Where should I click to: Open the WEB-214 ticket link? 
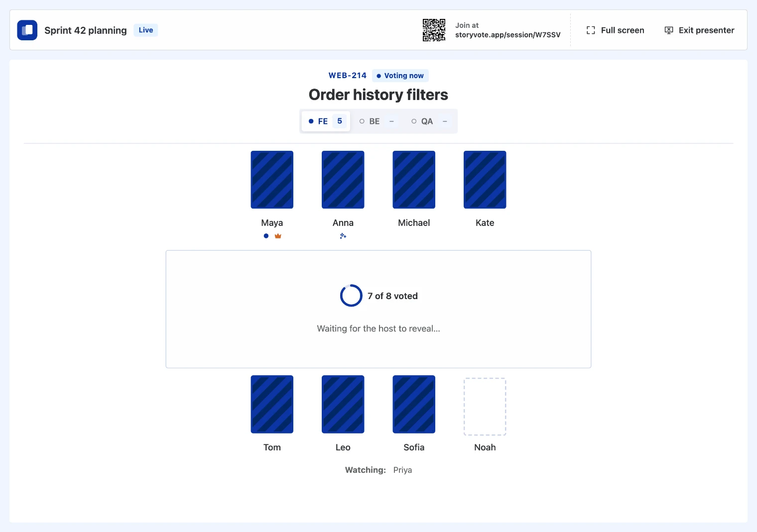tap(348, 76)
